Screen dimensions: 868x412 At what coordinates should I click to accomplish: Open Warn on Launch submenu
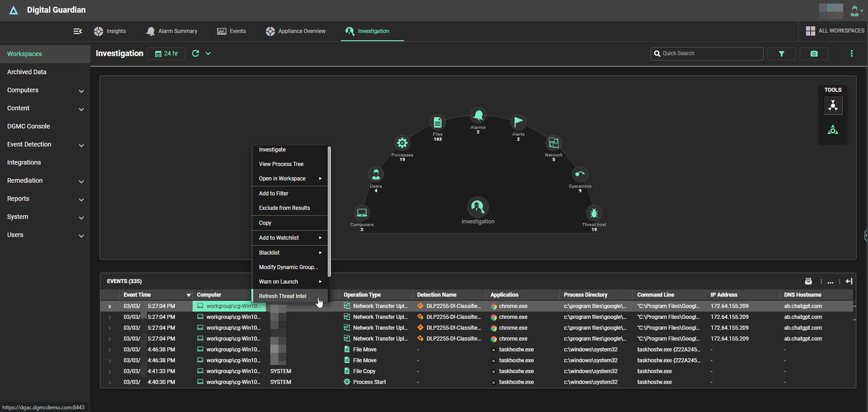pos(289,282)
